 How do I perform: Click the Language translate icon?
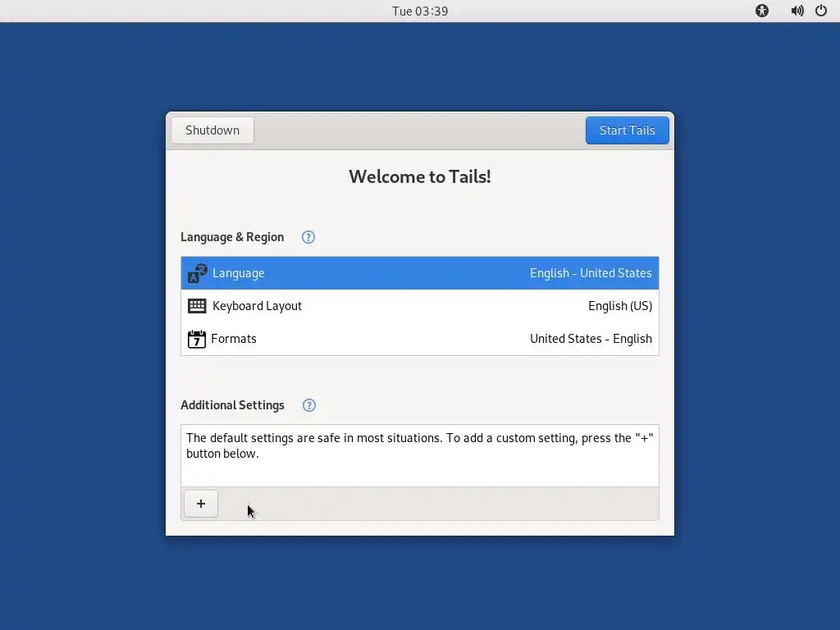point(197,273)
